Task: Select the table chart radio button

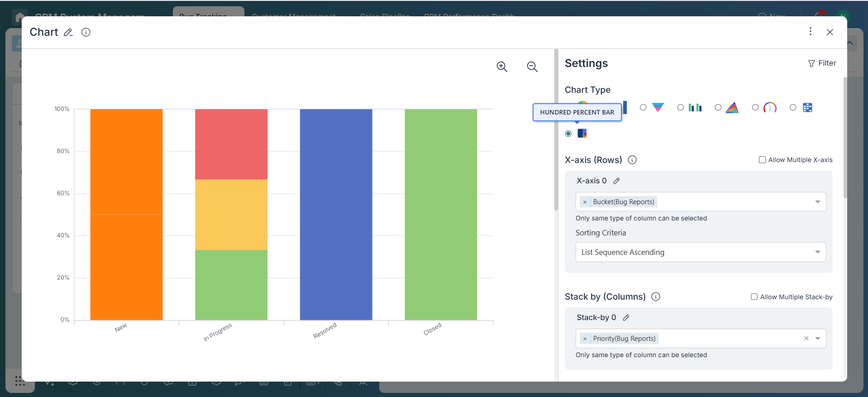Action: tap(793, 107)
